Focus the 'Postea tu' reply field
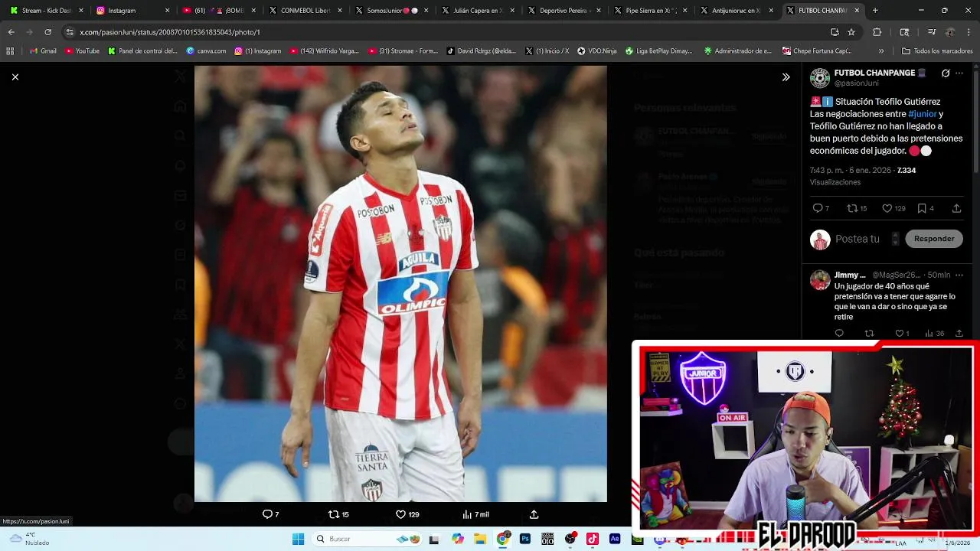 857,239
